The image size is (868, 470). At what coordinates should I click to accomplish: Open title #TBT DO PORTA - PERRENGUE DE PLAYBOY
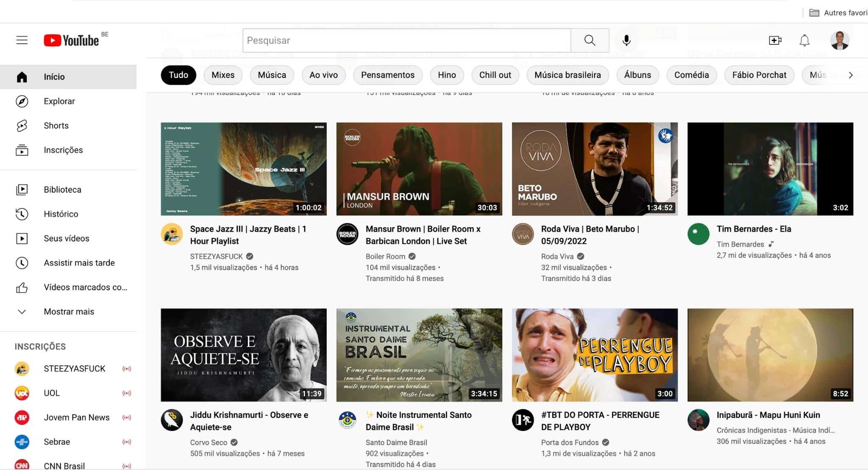click(x=600, y=421)
